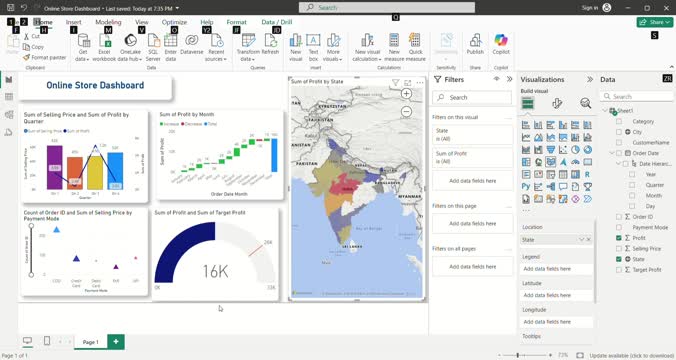Collapse the Sheet1 table

605,111
